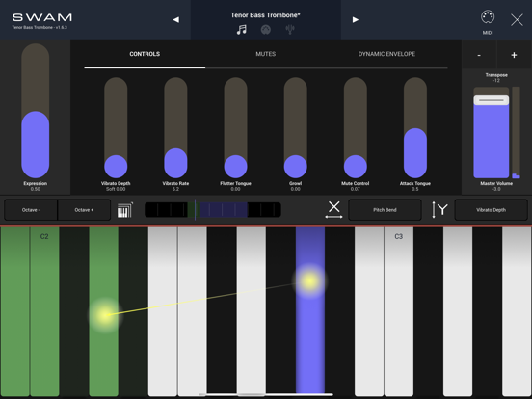Increase transpose with plus button
The width and height of the screenshot is (532, 399).
point(514,55)
